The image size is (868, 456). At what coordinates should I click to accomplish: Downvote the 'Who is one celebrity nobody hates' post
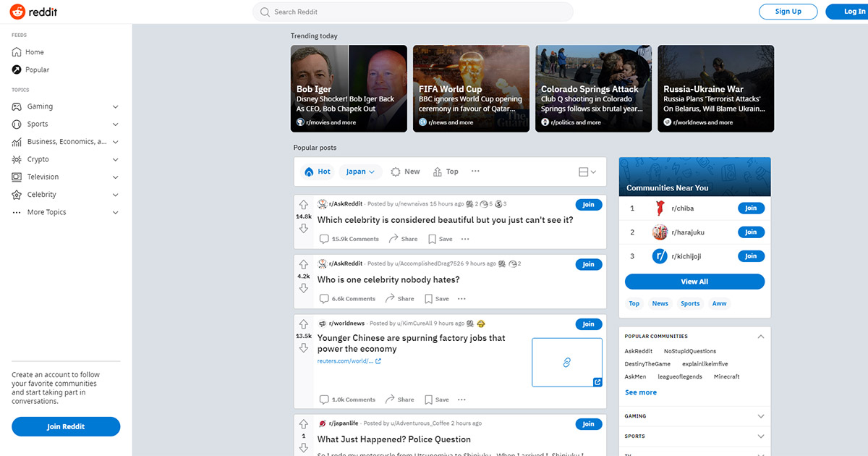[304, 288]
